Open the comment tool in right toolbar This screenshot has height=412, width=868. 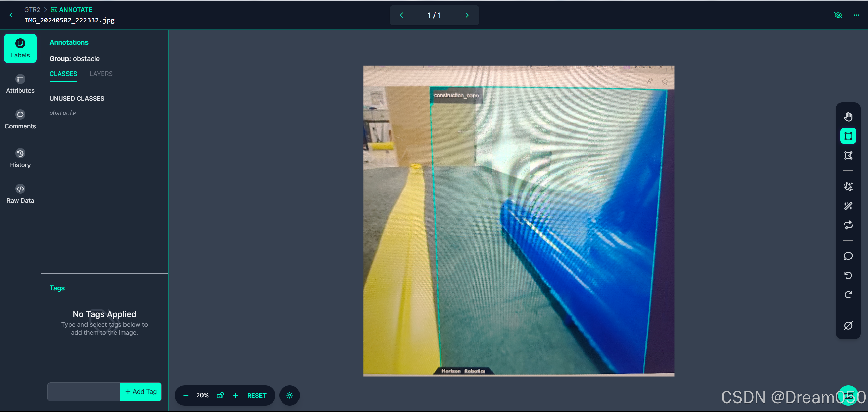[x=848, y=256]
